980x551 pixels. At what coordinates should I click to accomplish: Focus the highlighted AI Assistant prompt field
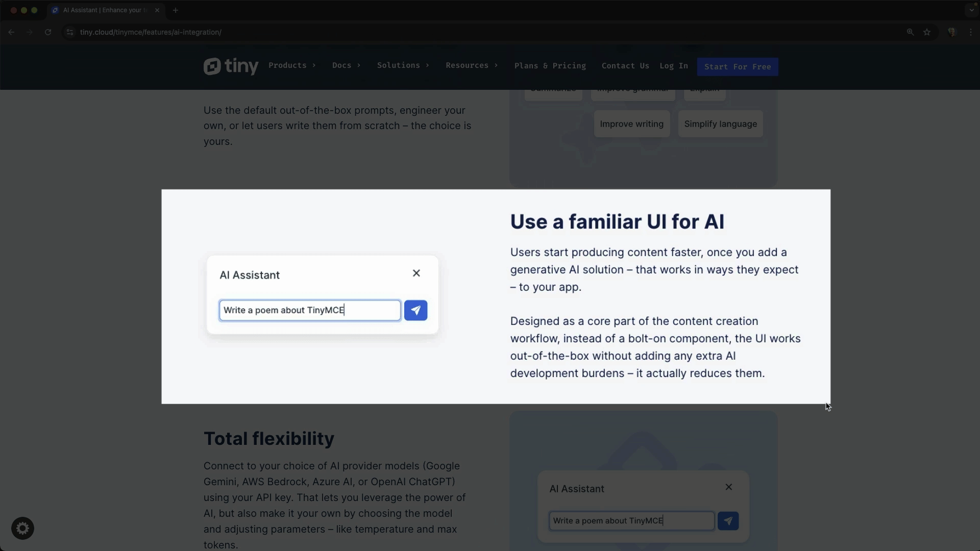310,310
